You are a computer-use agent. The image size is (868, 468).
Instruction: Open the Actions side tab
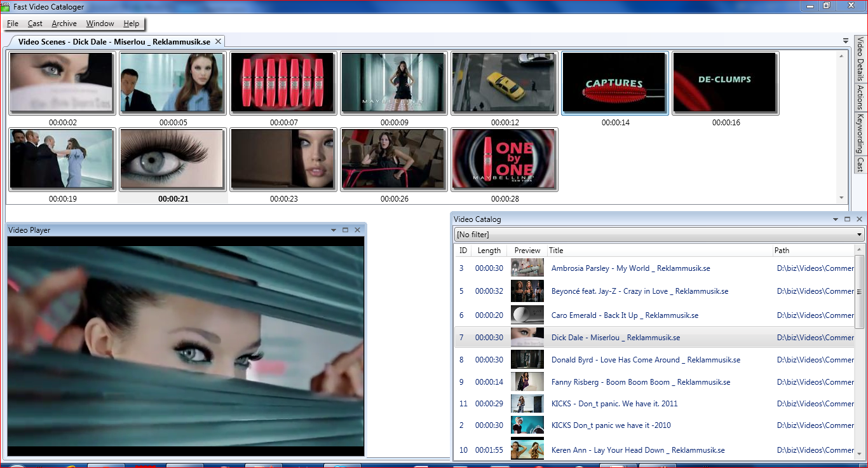[860, 97]
